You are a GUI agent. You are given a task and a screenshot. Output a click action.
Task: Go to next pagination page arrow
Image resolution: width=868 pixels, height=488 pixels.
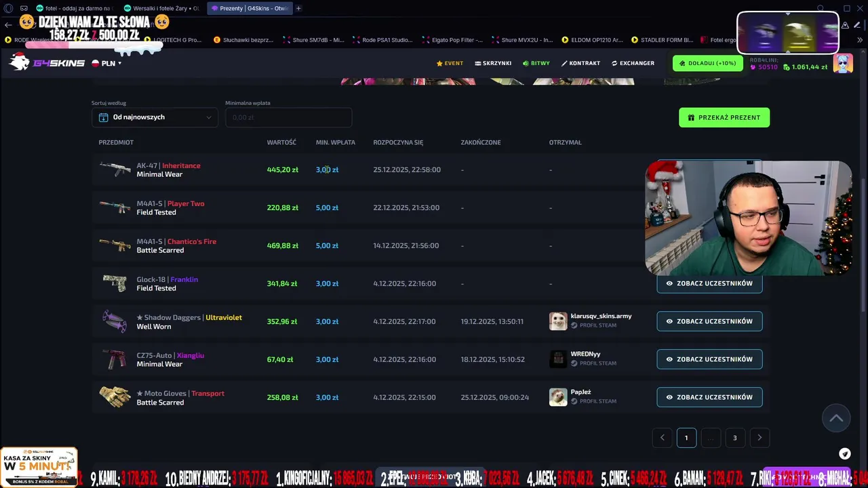click(759, 438)
